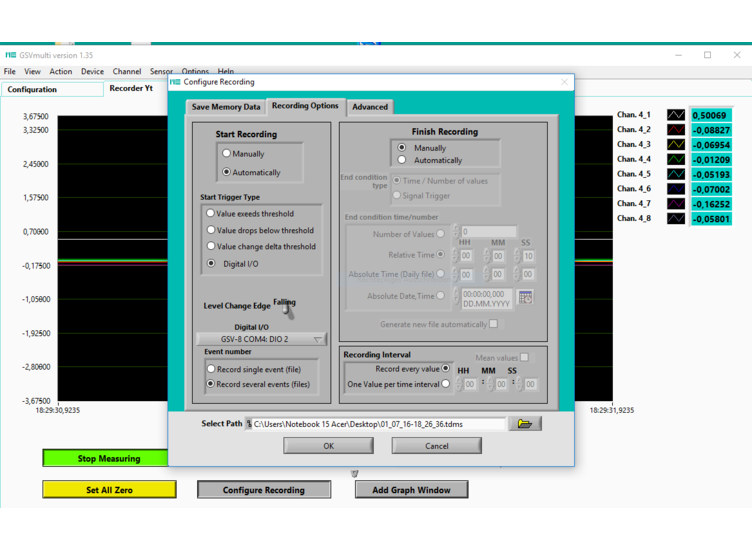This screenshot has width=752, height=550.
Task: Toggle the Level Change Edge switch
Action: point(287,307)
